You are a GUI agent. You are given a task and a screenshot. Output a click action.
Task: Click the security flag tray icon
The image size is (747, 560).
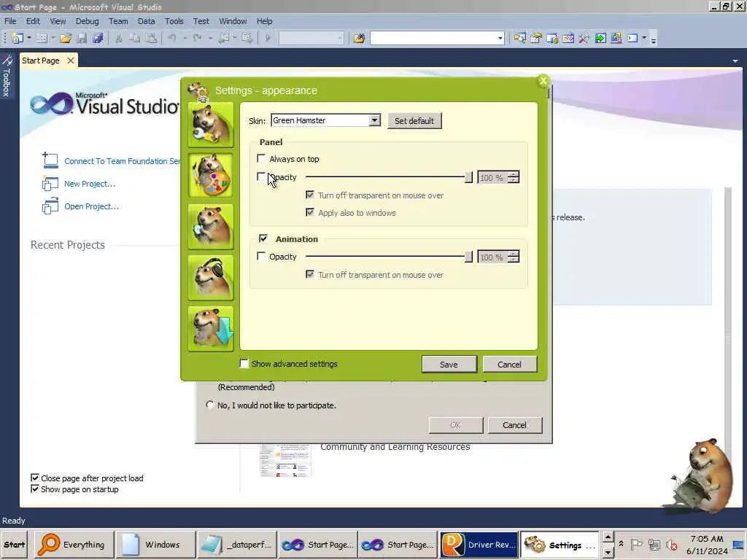coord(636,544)
